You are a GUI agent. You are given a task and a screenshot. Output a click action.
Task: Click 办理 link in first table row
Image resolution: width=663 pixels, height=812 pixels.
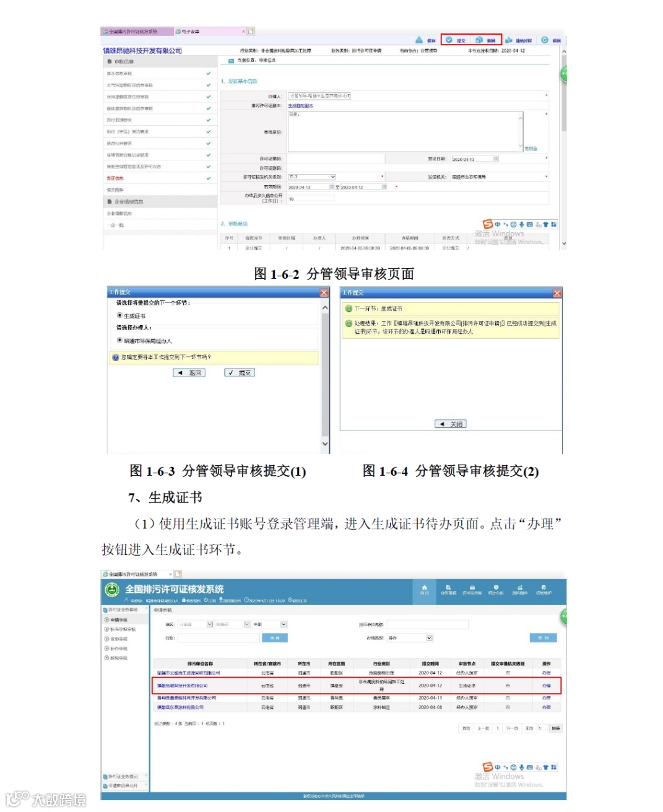coord(546,673)
